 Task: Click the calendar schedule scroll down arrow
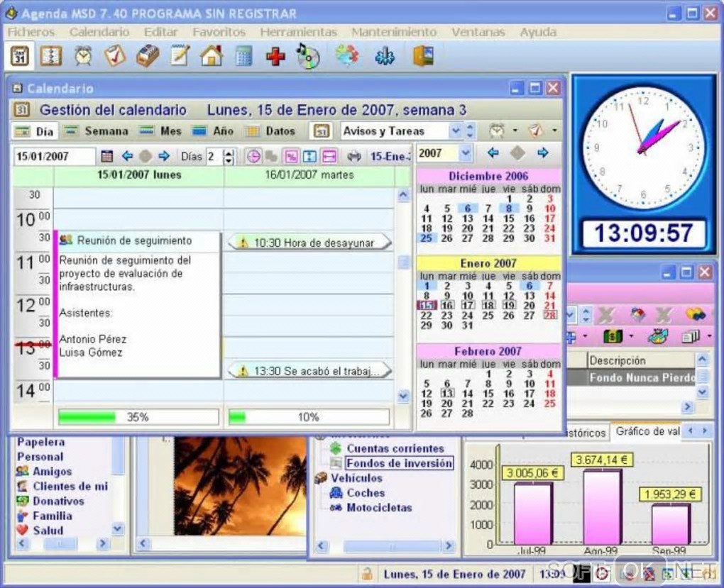[x=403, y=396]
